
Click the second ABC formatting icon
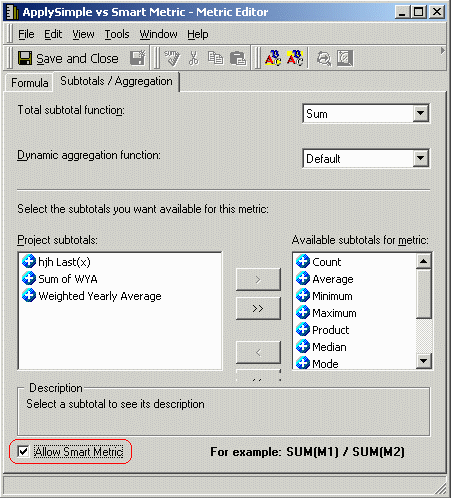tap(295, 58)
